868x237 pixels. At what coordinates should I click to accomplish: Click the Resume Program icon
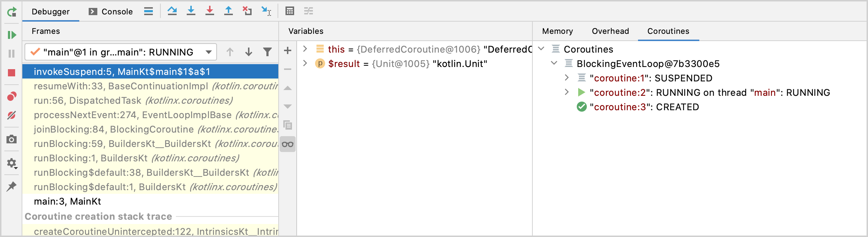[12, 35]
